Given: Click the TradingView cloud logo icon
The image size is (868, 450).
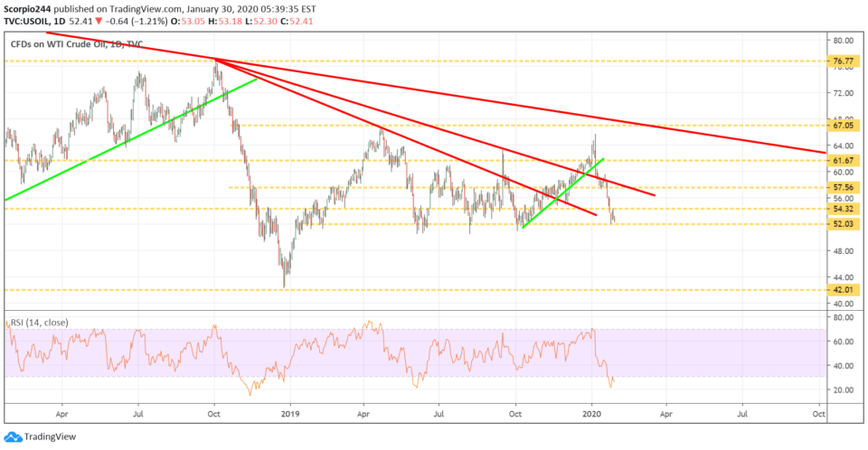Looking at the screenshot, I should (14, 436).
